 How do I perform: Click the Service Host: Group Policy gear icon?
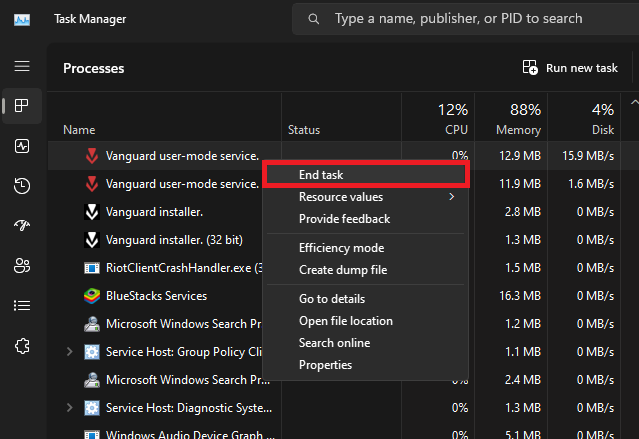click(92, 352)
